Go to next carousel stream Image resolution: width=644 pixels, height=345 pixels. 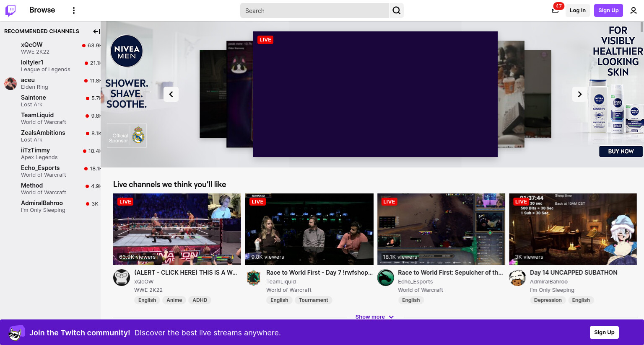point(580,94)
